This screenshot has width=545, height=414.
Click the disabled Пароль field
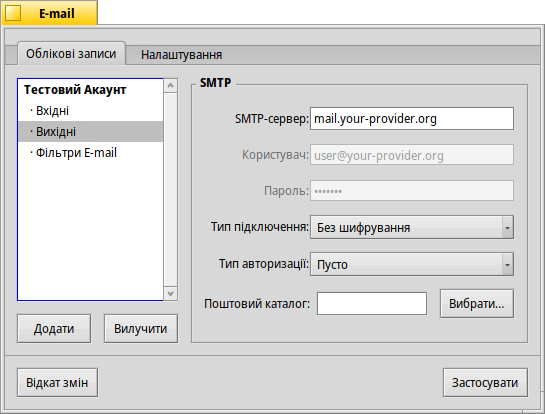[412, 190]
